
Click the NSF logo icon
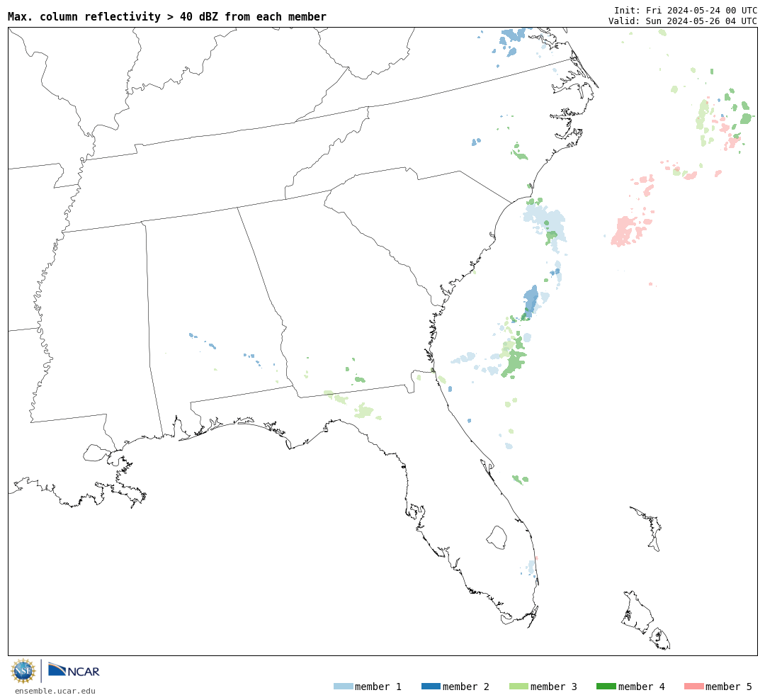click(x=23, y=671)
